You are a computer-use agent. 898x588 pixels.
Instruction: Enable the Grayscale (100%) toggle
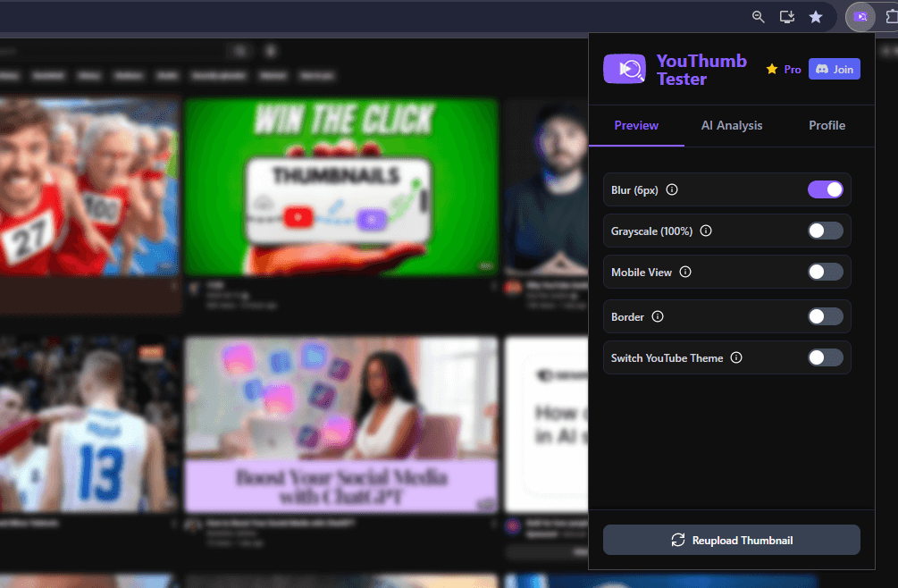825,231
